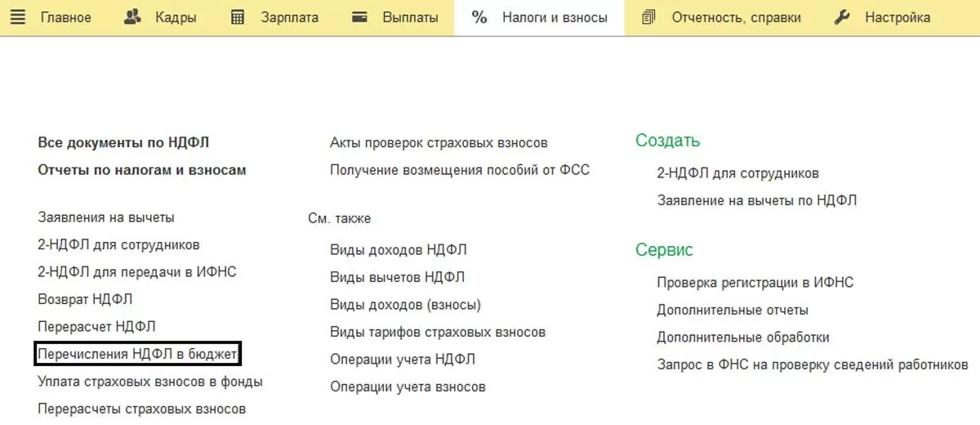The height and width of the screenshot is (425, 980).
Task: Open Возврат НДФЛ documents
Action: (x=85, y=299)
